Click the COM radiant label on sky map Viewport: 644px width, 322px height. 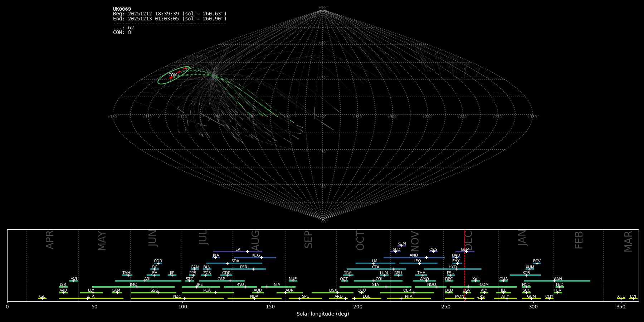pos(173,75)
